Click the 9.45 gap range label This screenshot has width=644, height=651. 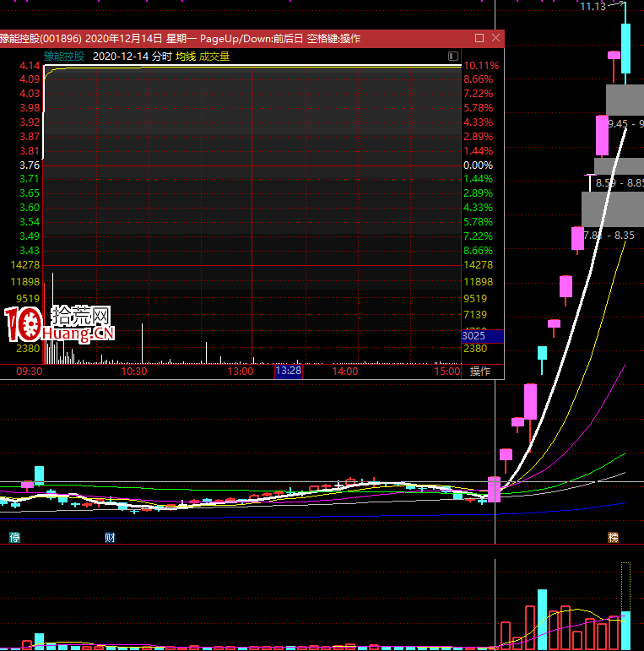coord(625,124)
